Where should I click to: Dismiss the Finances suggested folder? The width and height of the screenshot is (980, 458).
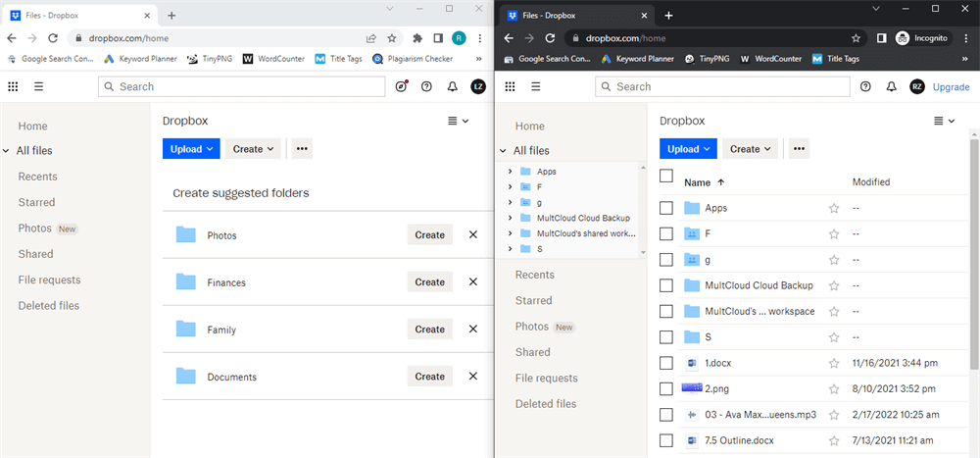coord(472,282)
